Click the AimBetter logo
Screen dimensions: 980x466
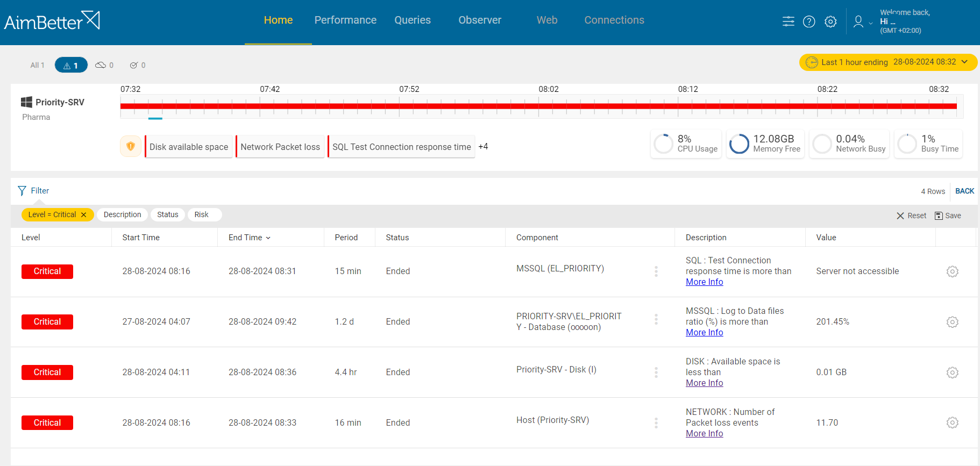52,20
